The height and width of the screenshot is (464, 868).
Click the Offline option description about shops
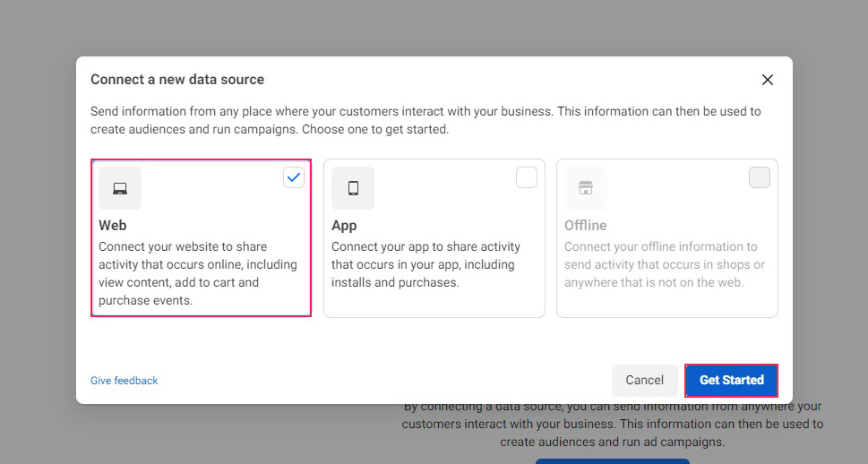pyautogui.click(x=665, y=264)
